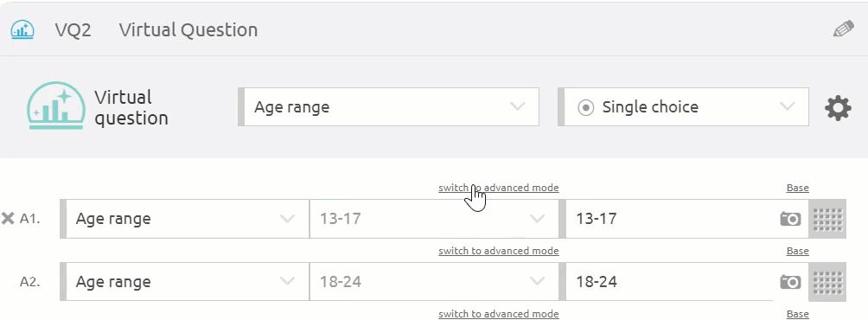Open A1 Age range source dropdown
Screen dimensions: 868x320
[x=184, y=219]
